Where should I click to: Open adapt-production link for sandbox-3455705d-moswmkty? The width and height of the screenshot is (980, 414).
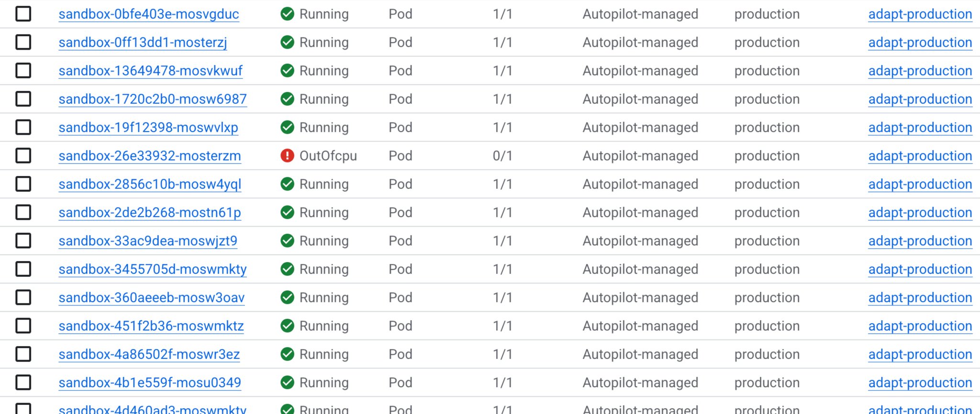click(920, 270)
